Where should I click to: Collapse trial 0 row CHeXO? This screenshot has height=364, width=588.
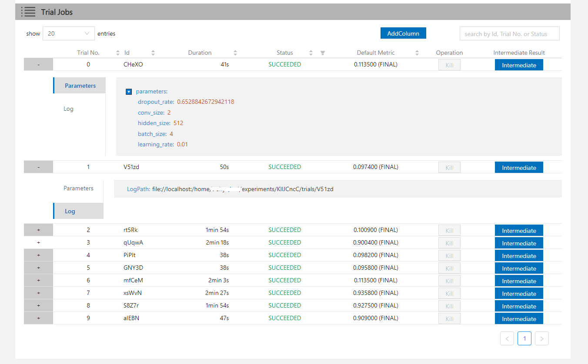click(x=38, y=65)
